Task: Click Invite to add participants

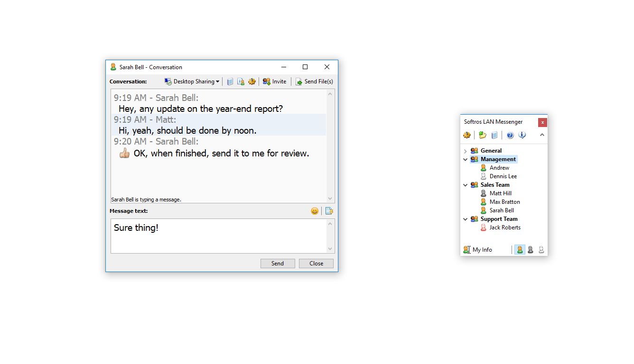Action: tap(274, 81)
